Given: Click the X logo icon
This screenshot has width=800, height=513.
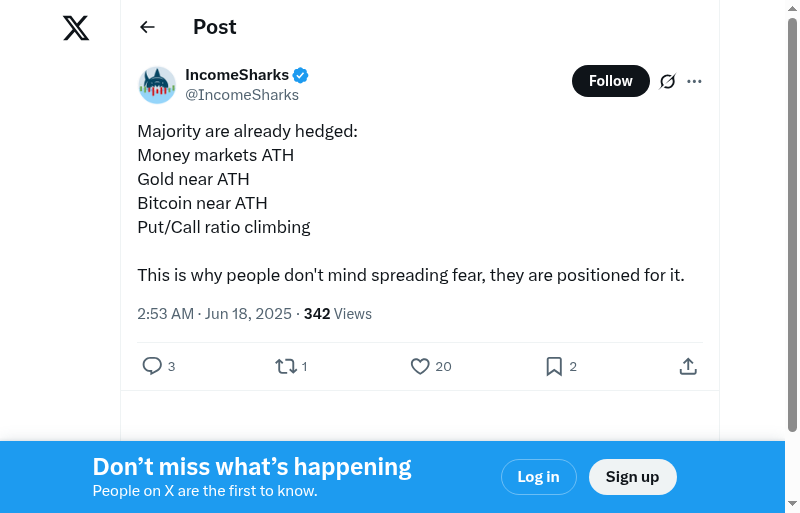Looking at the screenshot, I should [76, 28].
